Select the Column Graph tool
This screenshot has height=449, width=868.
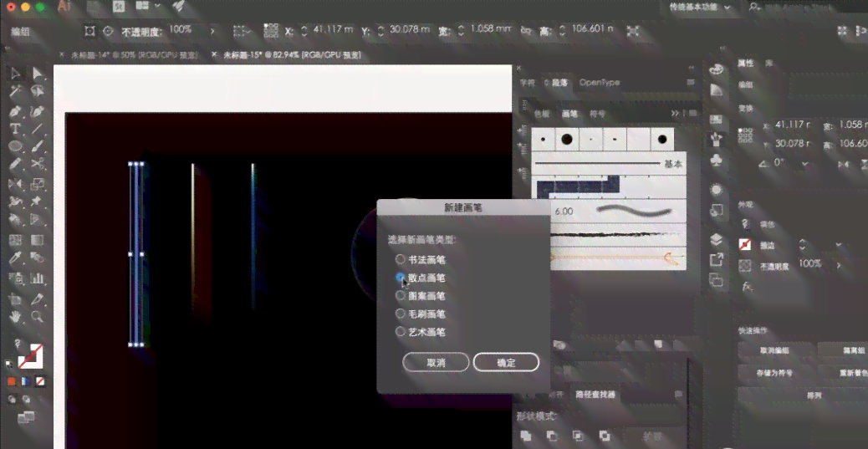click(37, 278)
